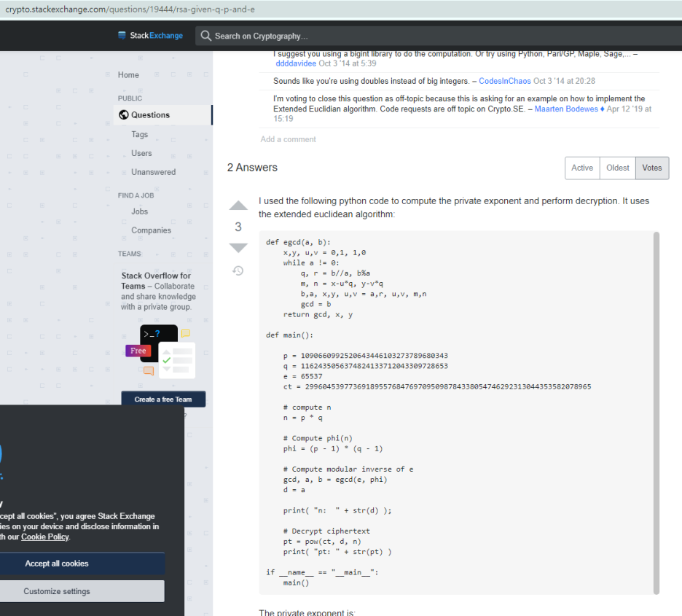Focus the Search on Cryptography field
Image resolution: width=682 pixels, height=616 pixels.
click(x=439, y=36)
